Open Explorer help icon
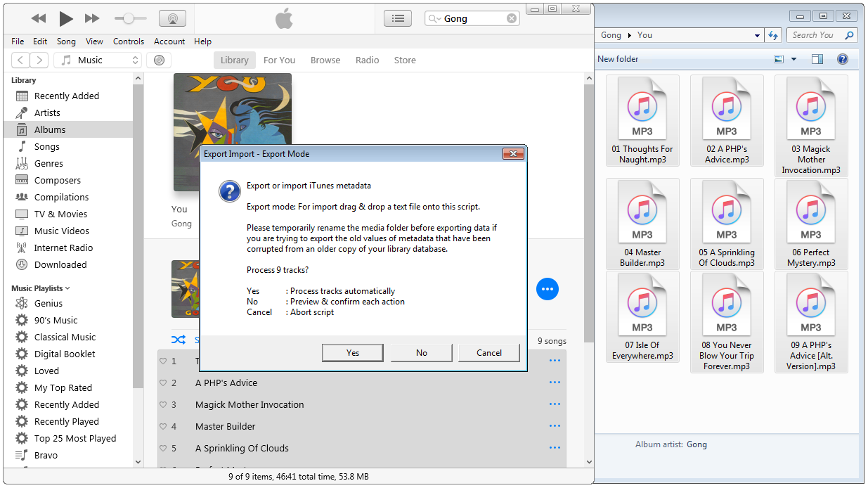This screenshot has width=868, height=488. pyautogui.click(x=843, y=60)
